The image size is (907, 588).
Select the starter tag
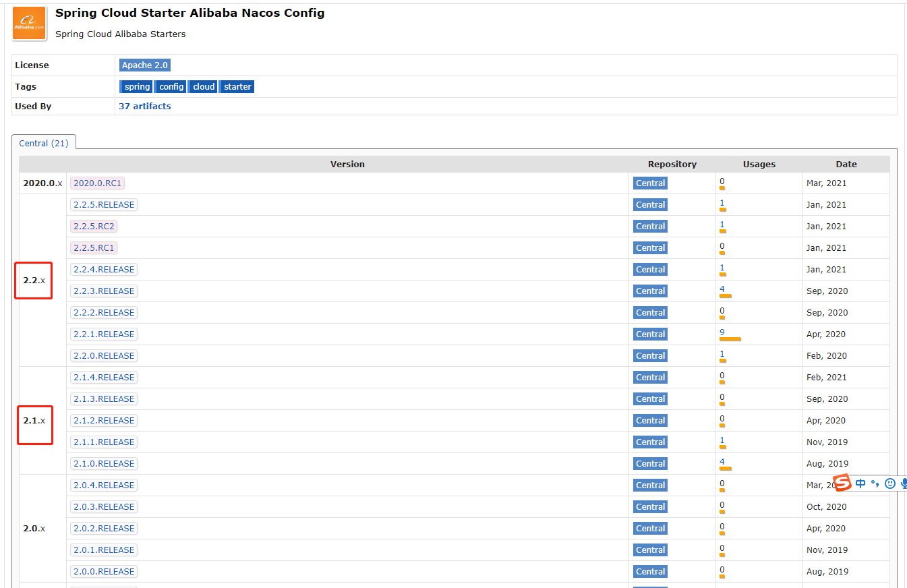[x=237, y=87]
